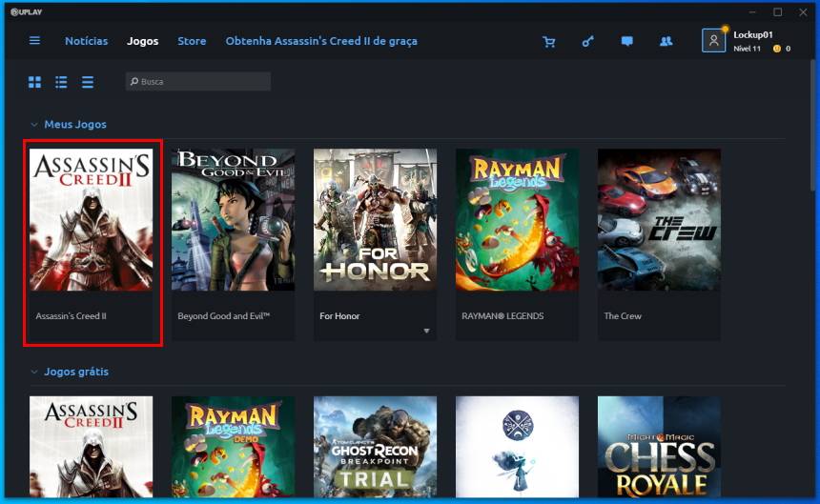Click the Busca search field

(198, 82)
